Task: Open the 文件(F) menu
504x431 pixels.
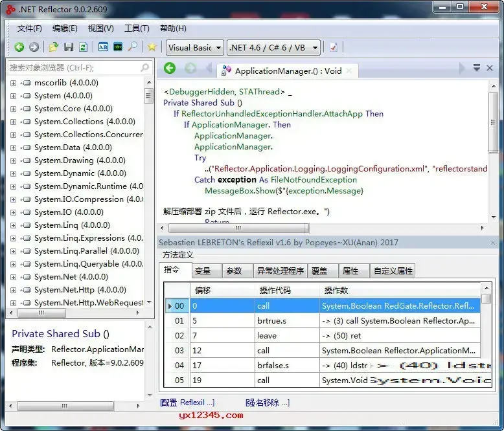Action: [29, 28]
